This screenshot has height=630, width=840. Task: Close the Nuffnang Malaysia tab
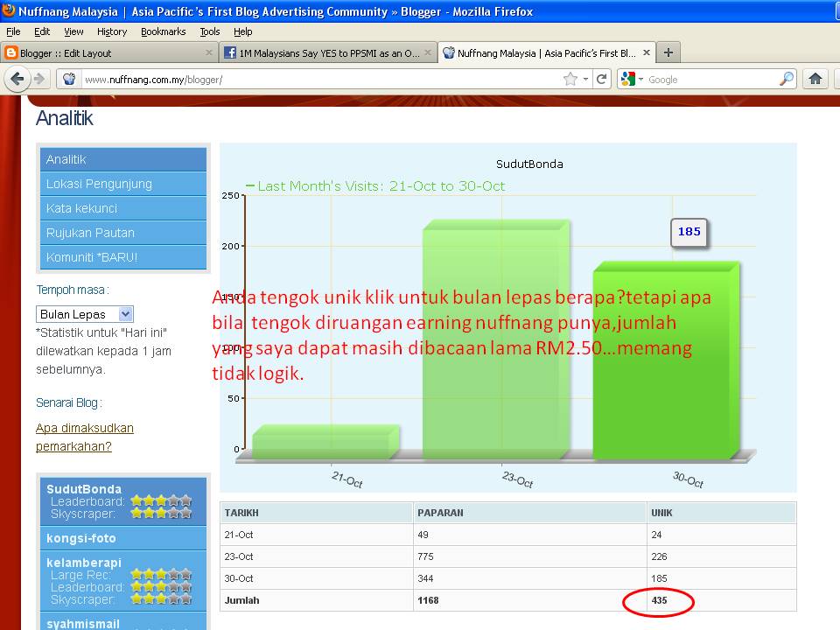click(646, 52)
